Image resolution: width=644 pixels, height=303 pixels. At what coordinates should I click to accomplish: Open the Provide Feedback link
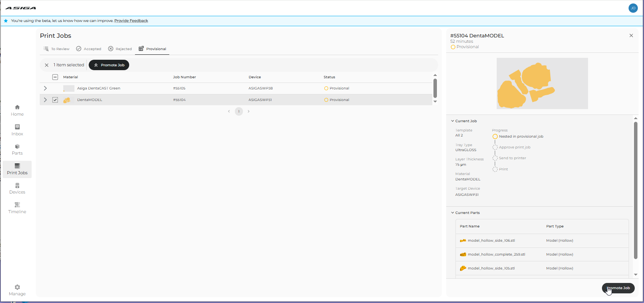pos(131,21)
